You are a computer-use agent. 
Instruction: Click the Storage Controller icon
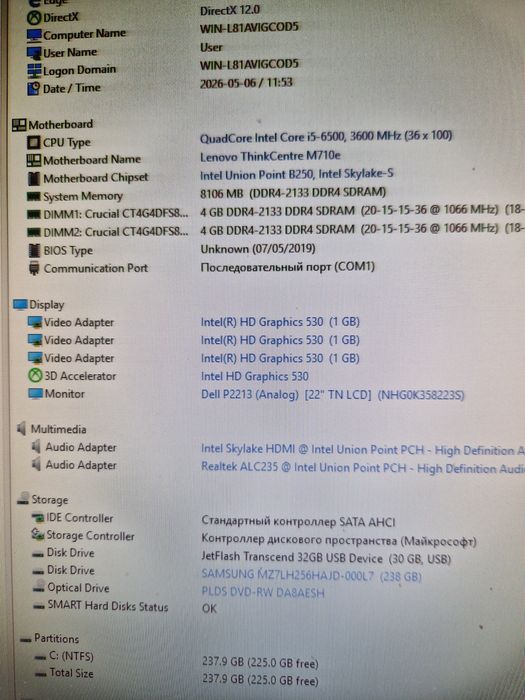(x=38, y=534)
